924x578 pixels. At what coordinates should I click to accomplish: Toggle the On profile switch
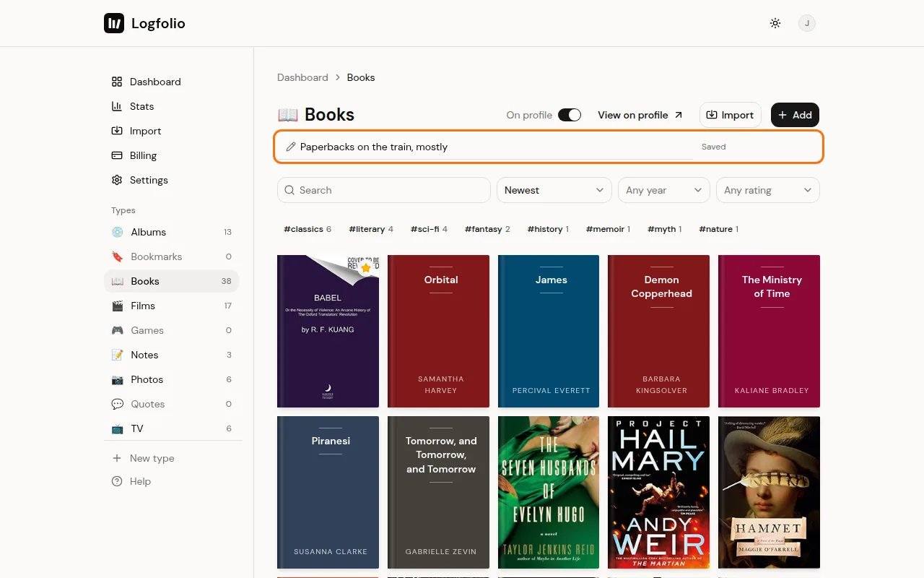[570, 115]
